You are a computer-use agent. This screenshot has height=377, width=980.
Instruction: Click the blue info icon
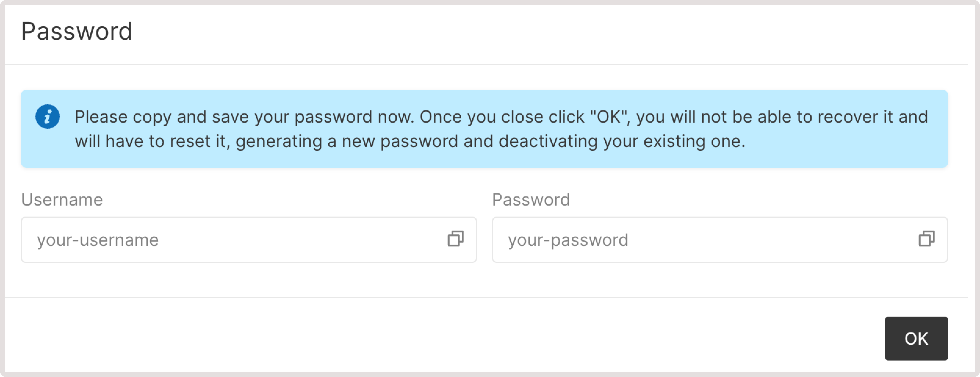click(x=48, y=117)
